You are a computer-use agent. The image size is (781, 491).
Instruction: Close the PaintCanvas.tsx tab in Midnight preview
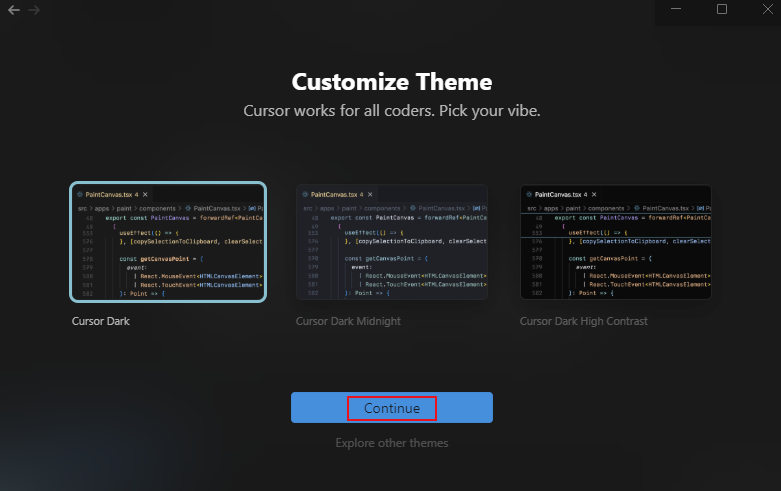coord(370,194)
